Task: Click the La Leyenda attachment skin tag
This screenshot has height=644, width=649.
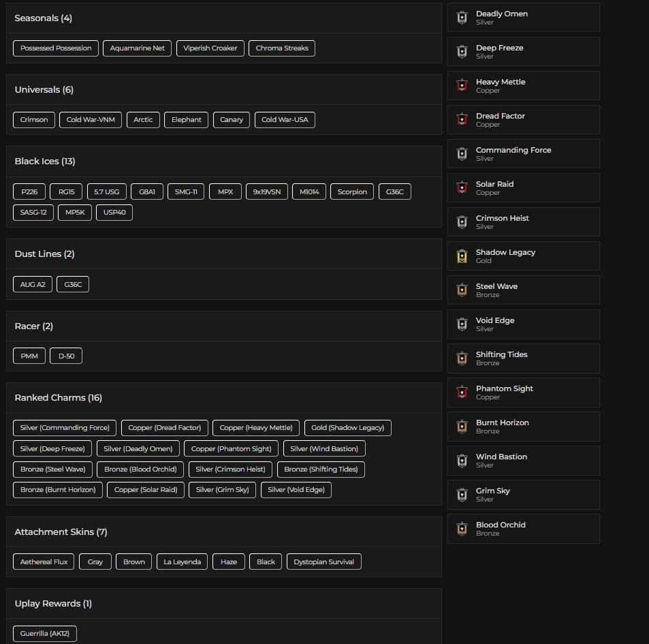Action: click(x=183, y=562)
